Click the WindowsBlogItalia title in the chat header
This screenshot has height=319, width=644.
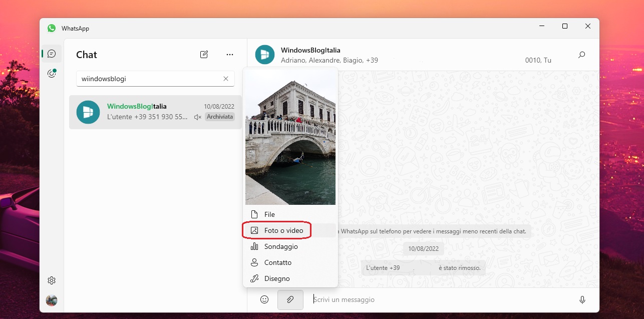310,50
